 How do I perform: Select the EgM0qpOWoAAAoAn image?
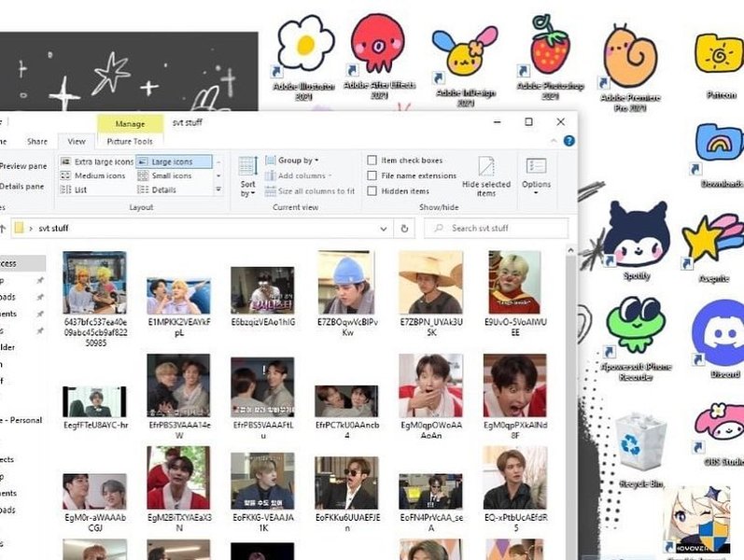431,397
